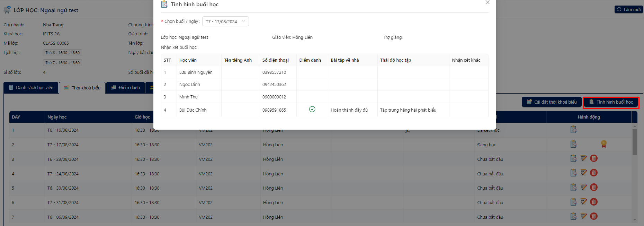Image resolution: width=644 pixels, height=226 pixels.
Task: Delete the 23/08/2024 session
Action: click(x=594, y=158)
